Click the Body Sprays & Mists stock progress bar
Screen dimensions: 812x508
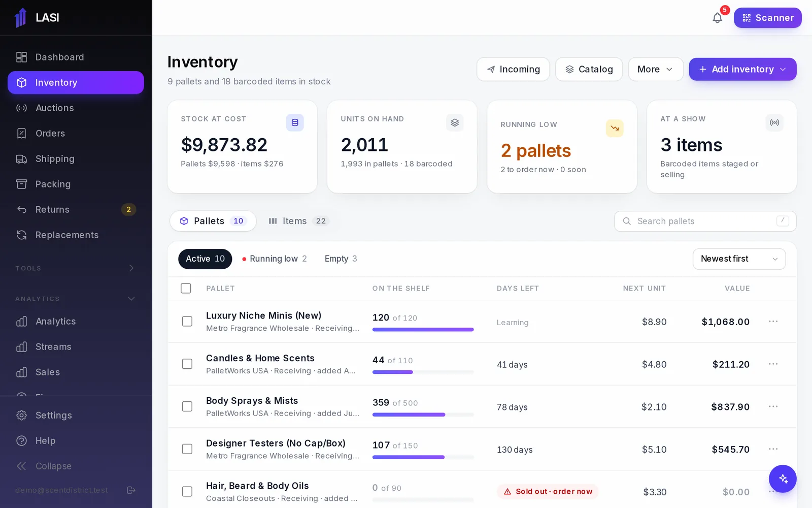click(x=423, y=415)
